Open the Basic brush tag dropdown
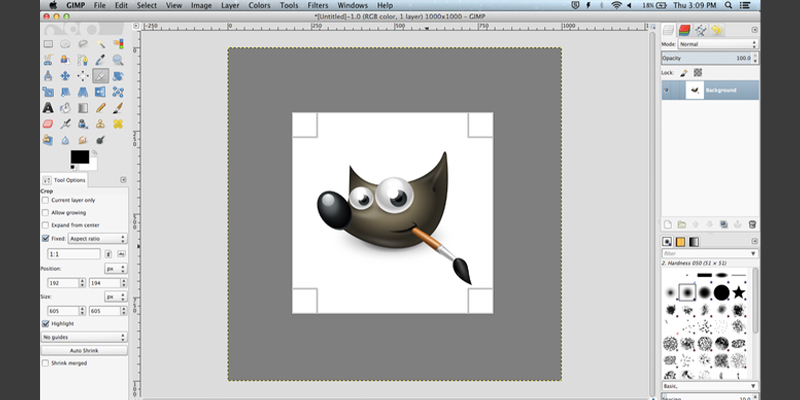The image size is (800, 400). point(710,386)
